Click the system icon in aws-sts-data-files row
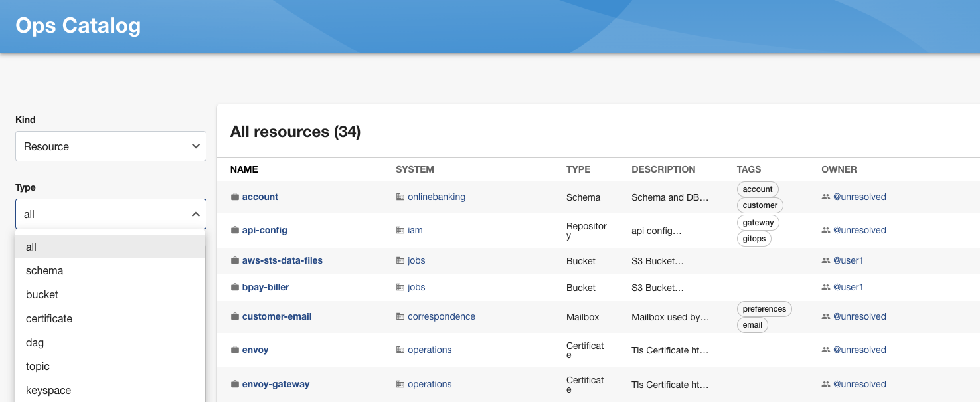 coord(400,260)
